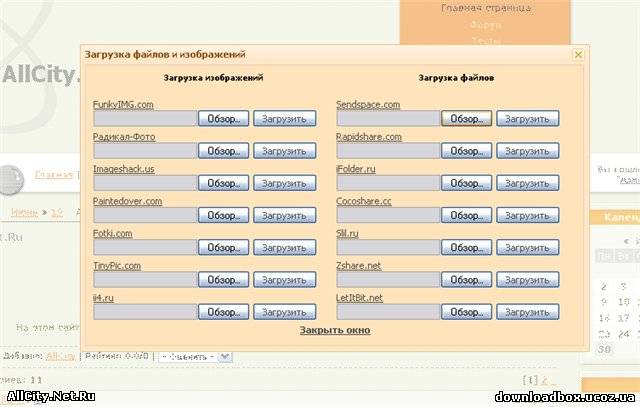Image resolution: width=640 pixels, height=407 pixels.
Task: Focus the Zshare.net file field
Action: tap(388, 280)
